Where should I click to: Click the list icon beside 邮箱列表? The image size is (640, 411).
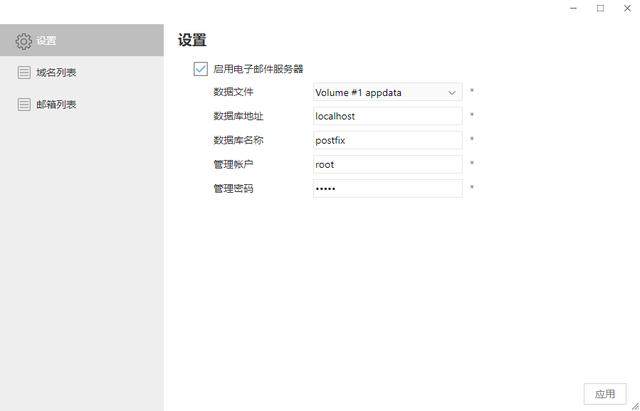click(x=24, y=104)
